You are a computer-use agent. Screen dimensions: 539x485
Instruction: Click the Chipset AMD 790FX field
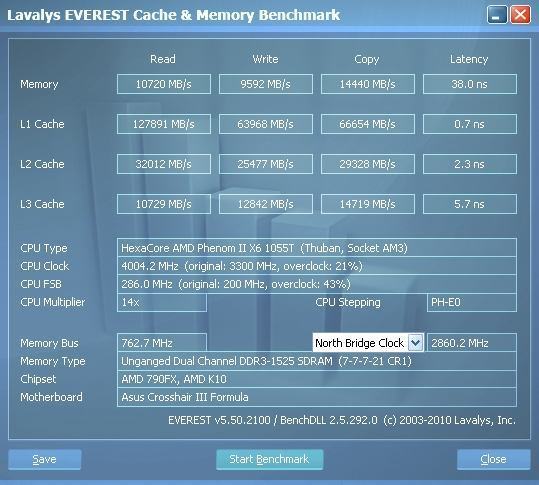click(x=317, y=379)
